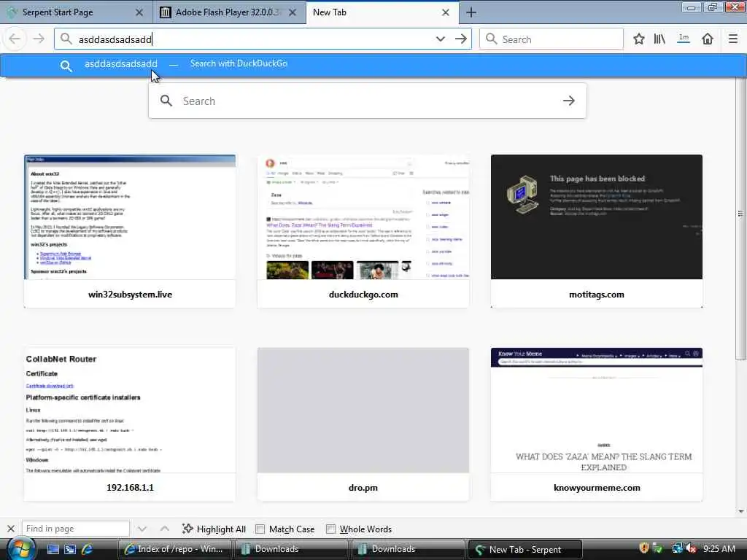
Task: Click the magnifier in toolbar search box
Action: pyautogui.click(x=491, y=39)
